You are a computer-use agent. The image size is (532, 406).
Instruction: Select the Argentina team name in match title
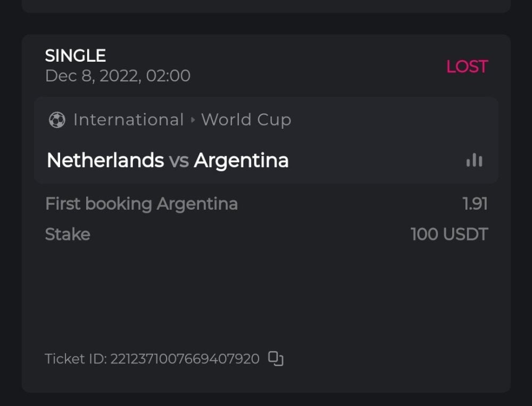[x=241, y=160]
